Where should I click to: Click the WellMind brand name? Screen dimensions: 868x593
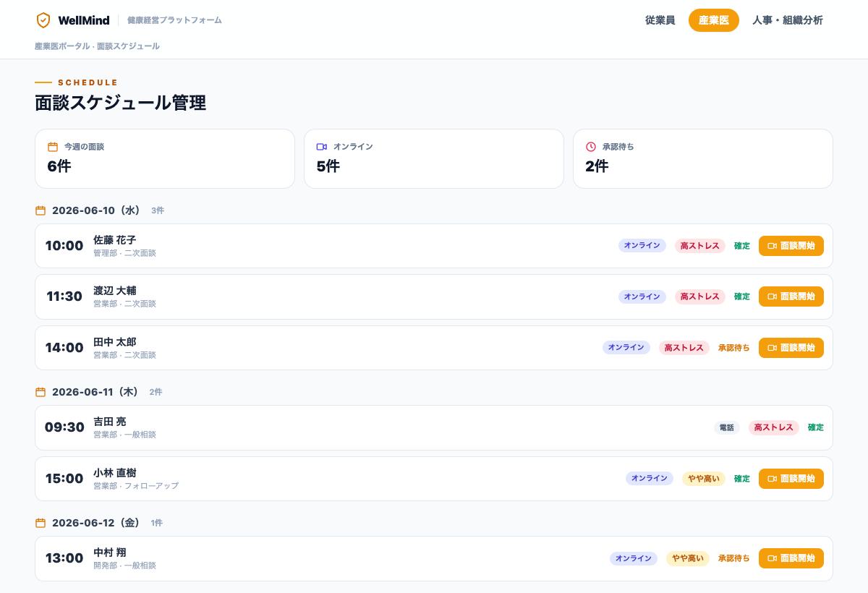point(83,20)
